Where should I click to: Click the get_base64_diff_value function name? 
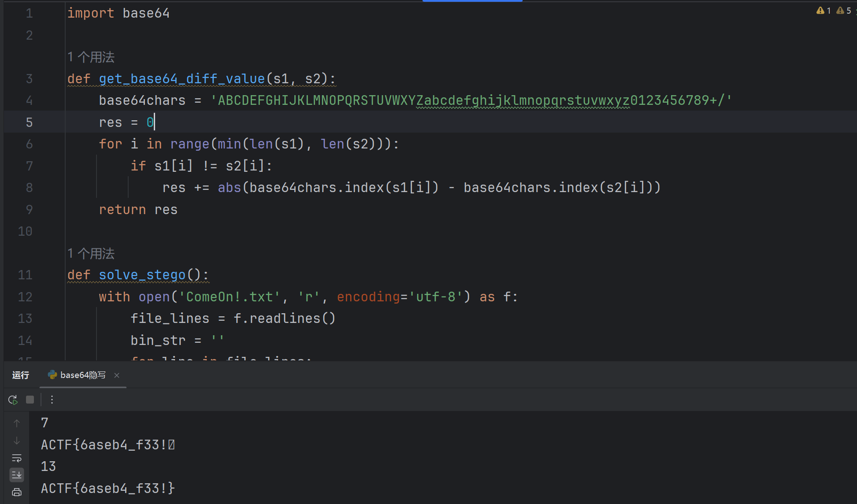(x=182, y=79)
